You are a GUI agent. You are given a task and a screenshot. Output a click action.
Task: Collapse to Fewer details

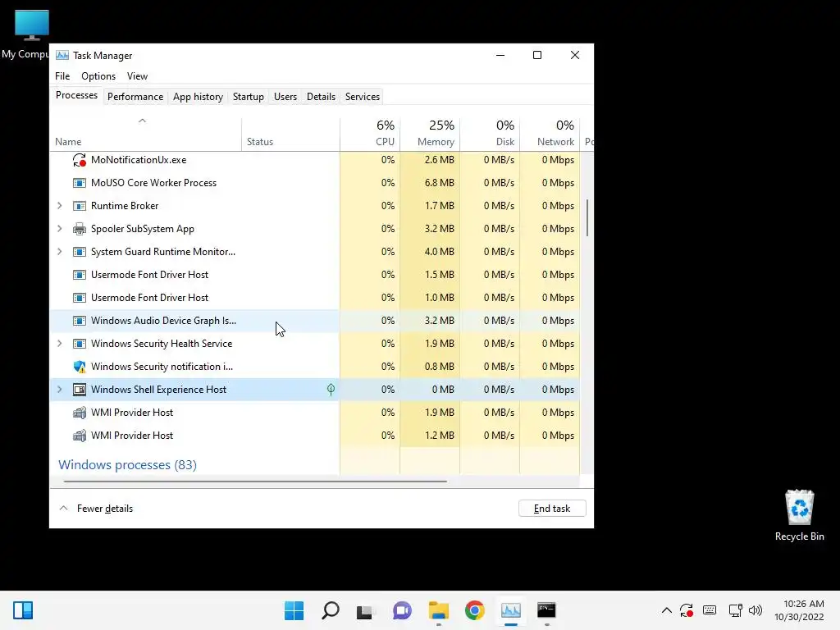pyautogui.click(x=96, y=509)
